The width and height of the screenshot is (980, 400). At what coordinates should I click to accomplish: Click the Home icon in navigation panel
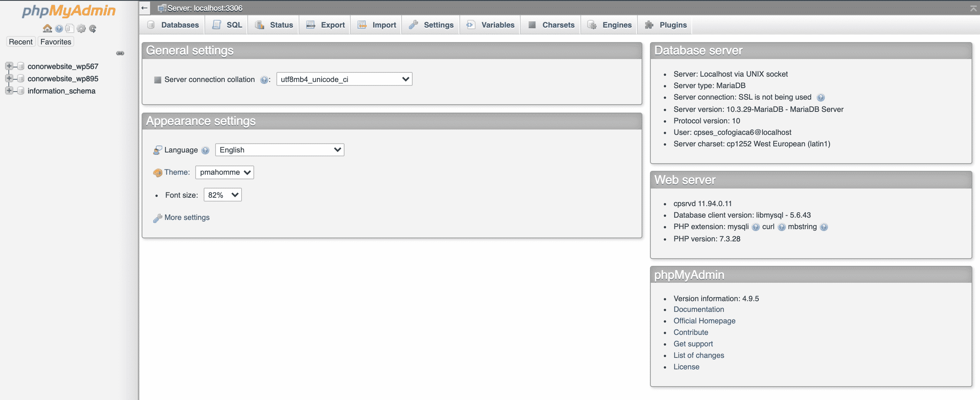(47, 28)
